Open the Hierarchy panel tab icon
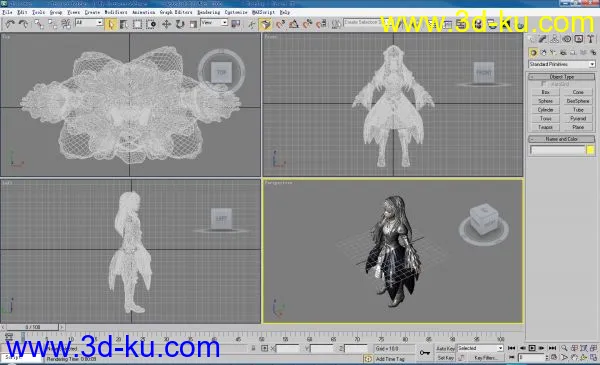600x365 pixels. (x=554, y=39)
